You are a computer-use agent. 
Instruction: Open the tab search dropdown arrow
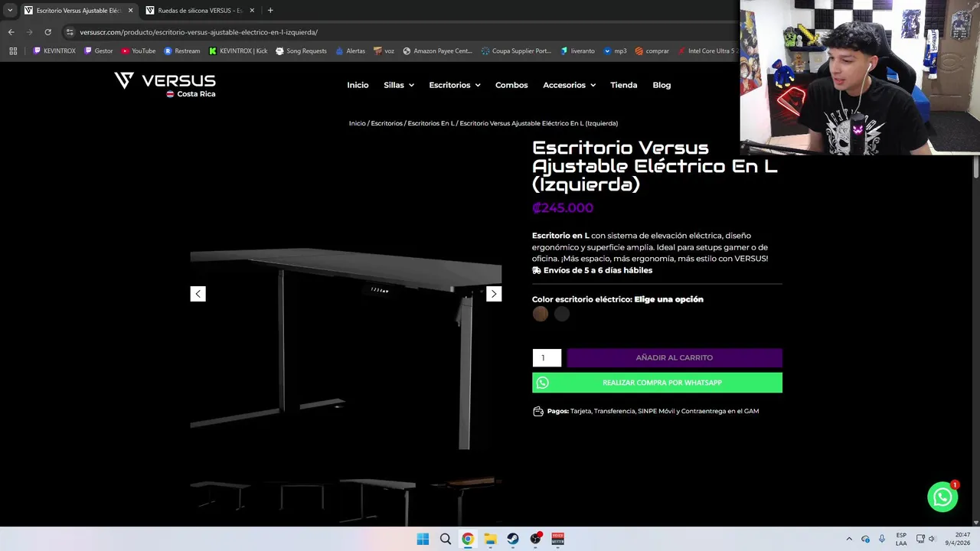pyautogui.click(x=10, y=11)
